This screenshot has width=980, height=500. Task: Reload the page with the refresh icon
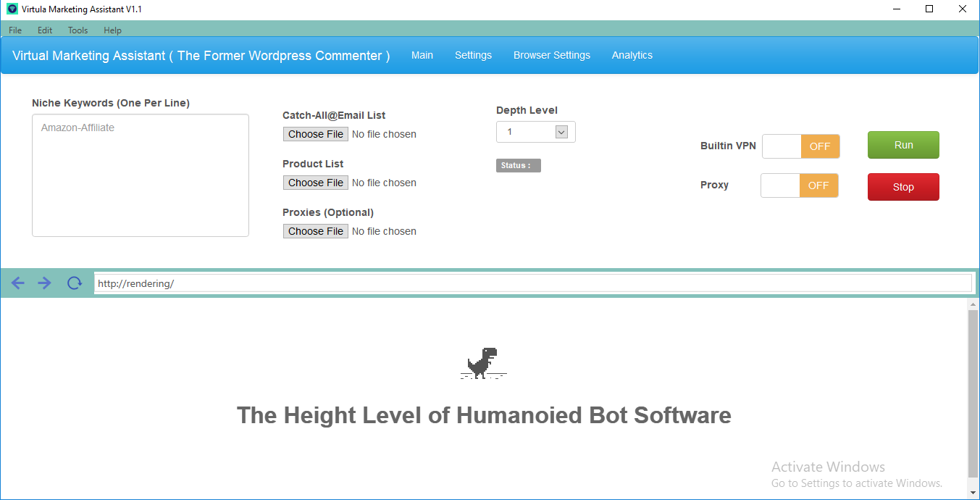[x=74, y=283]
